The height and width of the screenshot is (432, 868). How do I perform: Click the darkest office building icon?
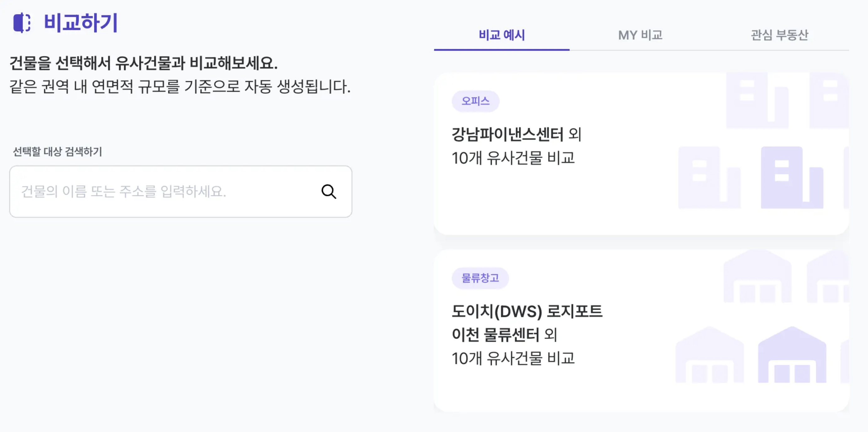791,177
